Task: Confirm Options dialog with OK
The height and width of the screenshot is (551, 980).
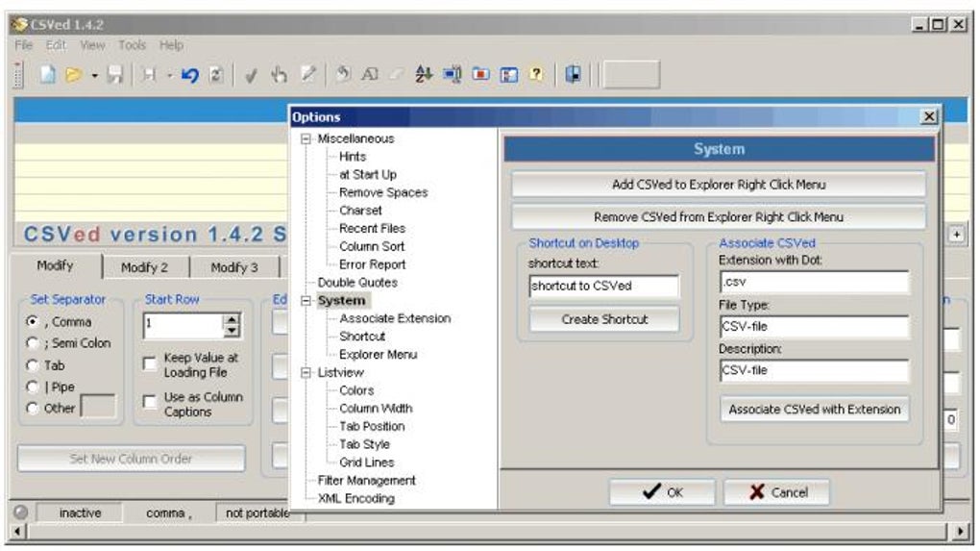Action: 662,492
